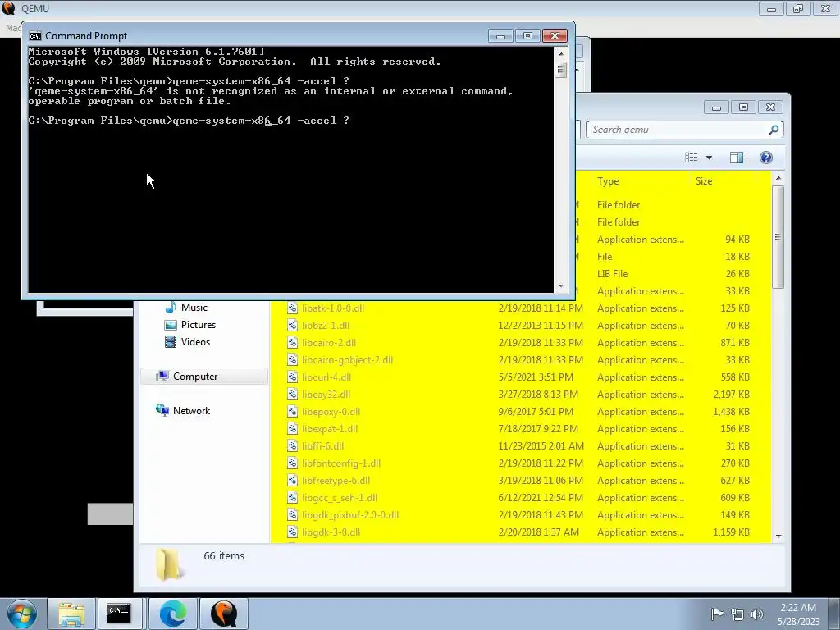
Task: Click the first File folder type cell
Action: pos(619,204)
